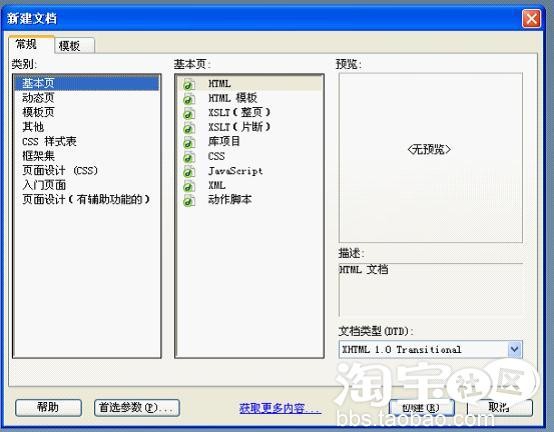The height and width of the screenshot is (432, 554).
Task: Pick the CSS file icon
Action: tap(189, 157)
